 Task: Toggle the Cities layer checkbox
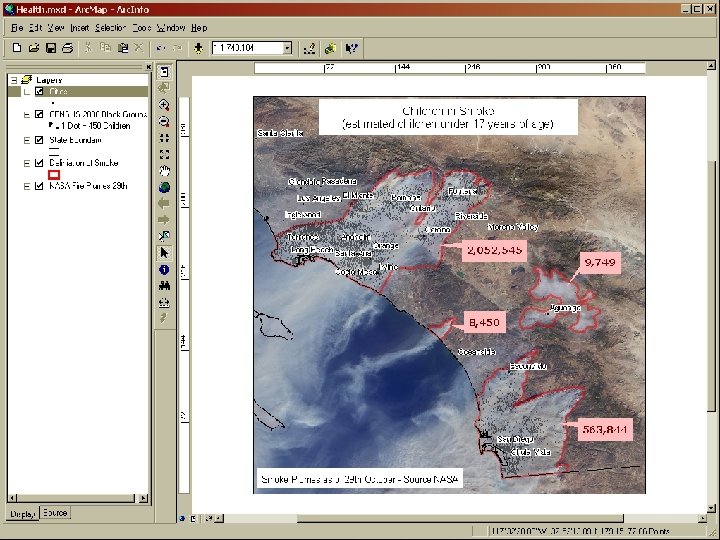(39, 91)
